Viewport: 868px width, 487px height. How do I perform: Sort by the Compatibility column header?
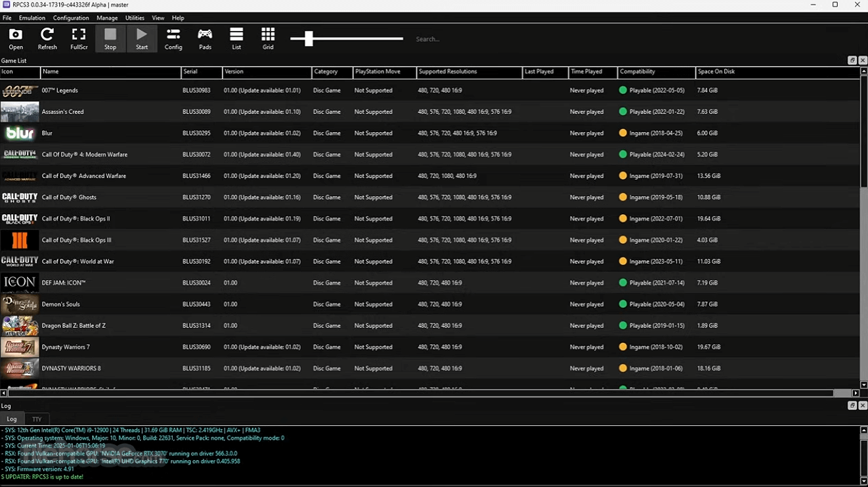pos(657,72)
